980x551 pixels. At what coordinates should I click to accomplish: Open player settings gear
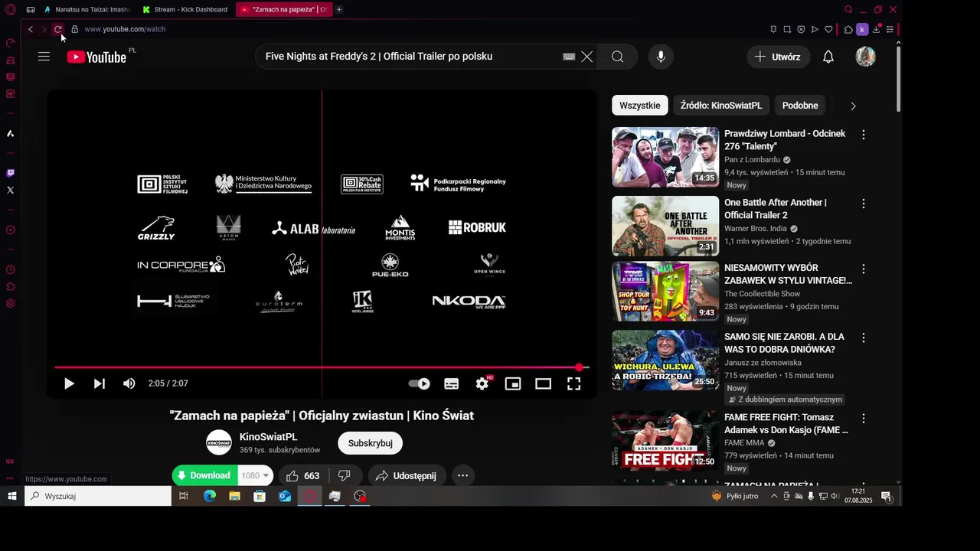(482, 383)
